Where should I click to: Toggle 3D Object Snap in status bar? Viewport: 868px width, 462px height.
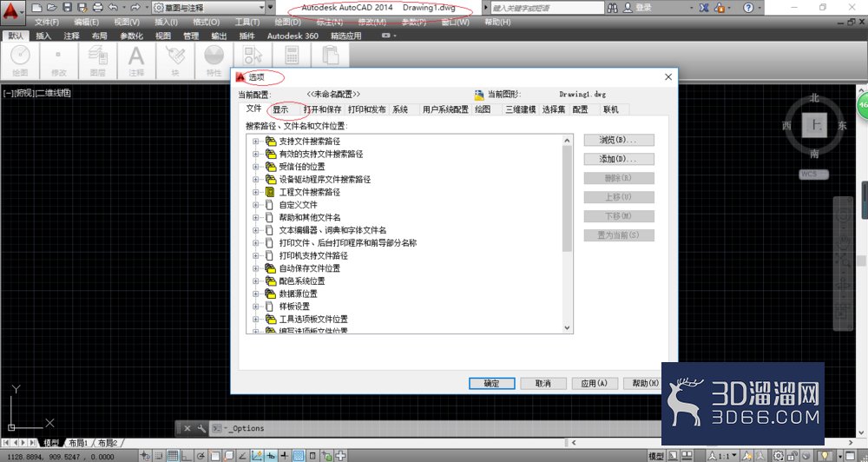(228, 456)
